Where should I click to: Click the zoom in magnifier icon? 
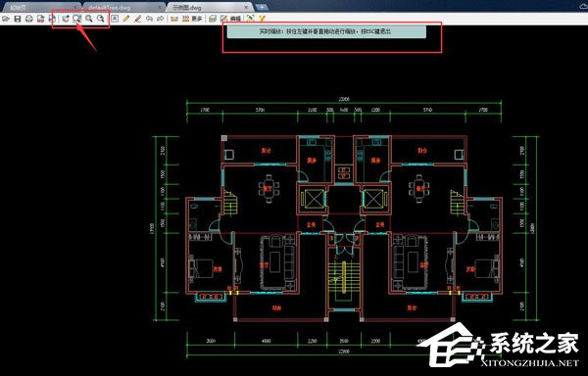tap(89, 19)
